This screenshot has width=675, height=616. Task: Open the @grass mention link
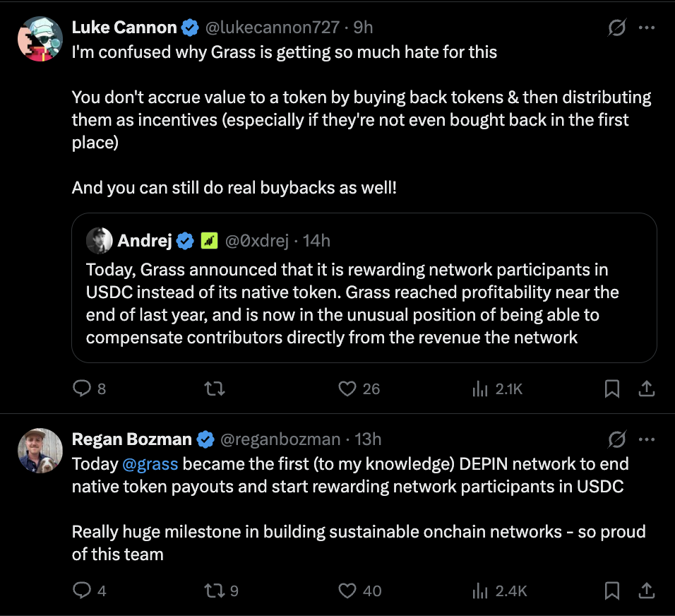pyautogui.click(x=150, y=464)
